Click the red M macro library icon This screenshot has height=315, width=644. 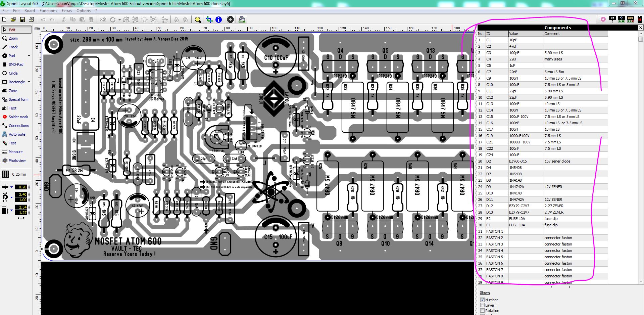click(x=639, y=19)
